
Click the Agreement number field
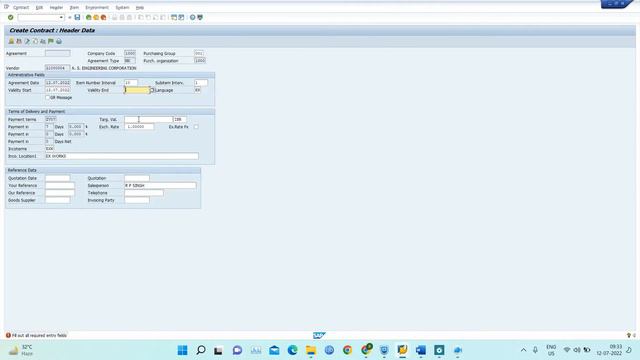tap(58, 53)
